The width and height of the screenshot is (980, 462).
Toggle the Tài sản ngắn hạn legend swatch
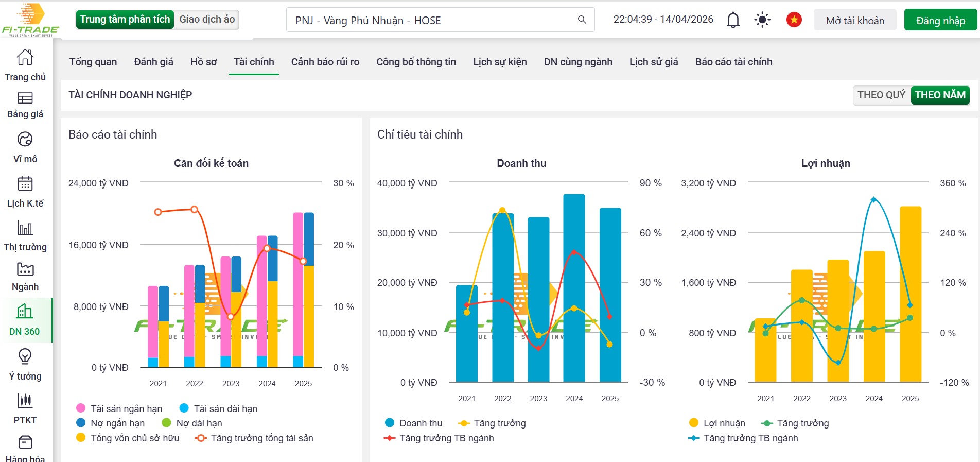tap(81, 408)
